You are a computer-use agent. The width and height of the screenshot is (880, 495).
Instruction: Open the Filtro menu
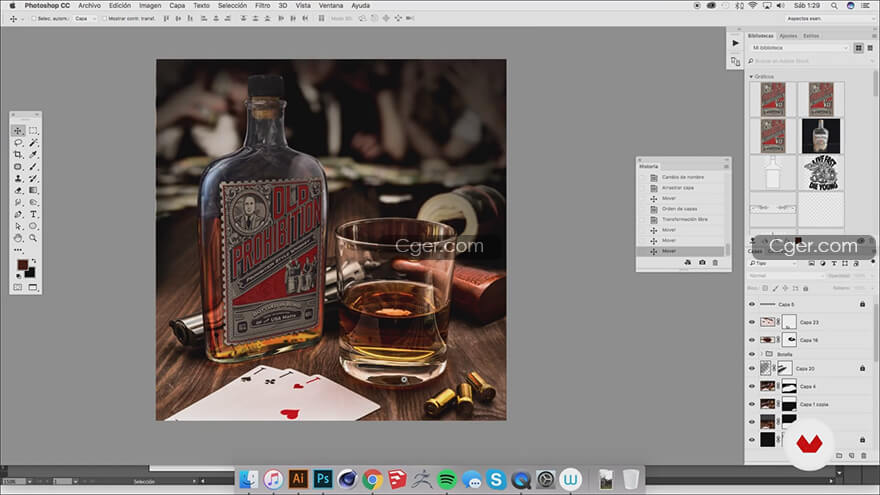coord(262,5)
